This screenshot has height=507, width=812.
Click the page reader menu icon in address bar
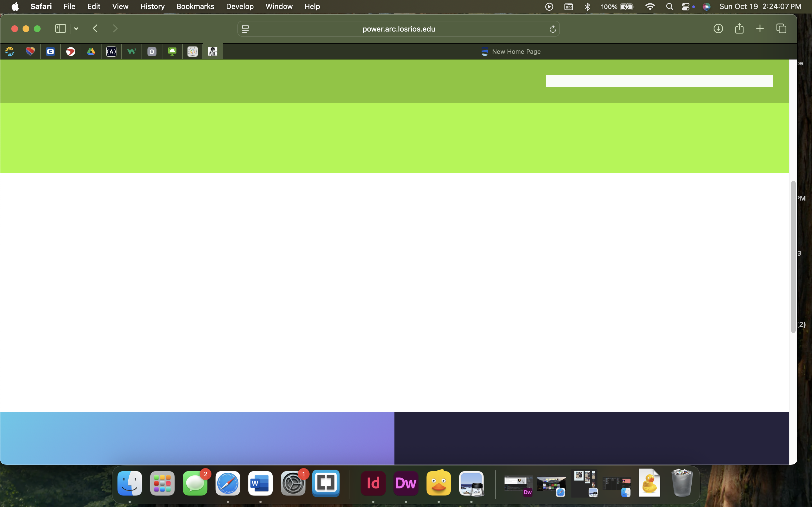point(245,29)
